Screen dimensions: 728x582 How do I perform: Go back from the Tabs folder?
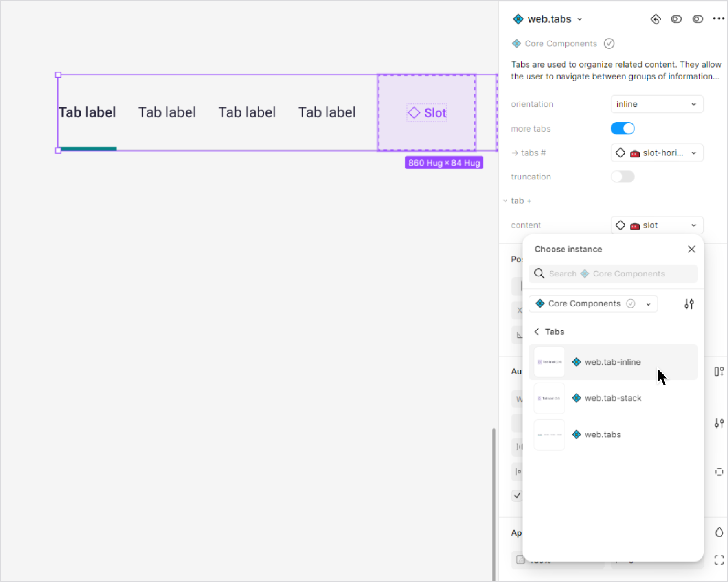click(x=537, y=332)
